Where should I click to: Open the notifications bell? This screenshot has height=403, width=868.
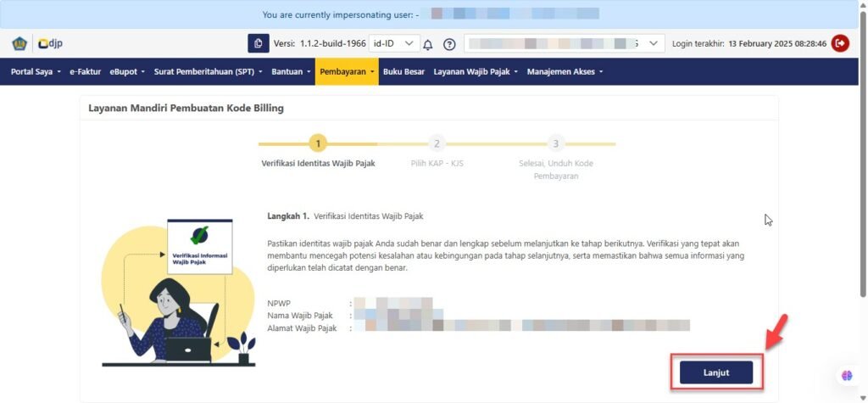428,44
